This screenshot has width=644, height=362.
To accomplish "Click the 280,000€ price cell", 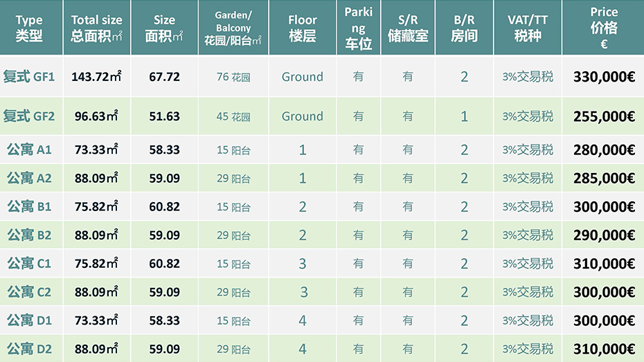I will (x=603, y=150).
